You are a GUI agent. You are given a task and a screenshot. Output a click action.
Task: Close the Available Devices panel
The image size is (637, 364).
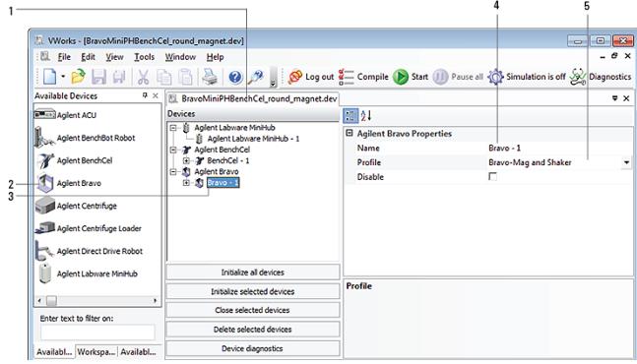click(x=156, y=95)
